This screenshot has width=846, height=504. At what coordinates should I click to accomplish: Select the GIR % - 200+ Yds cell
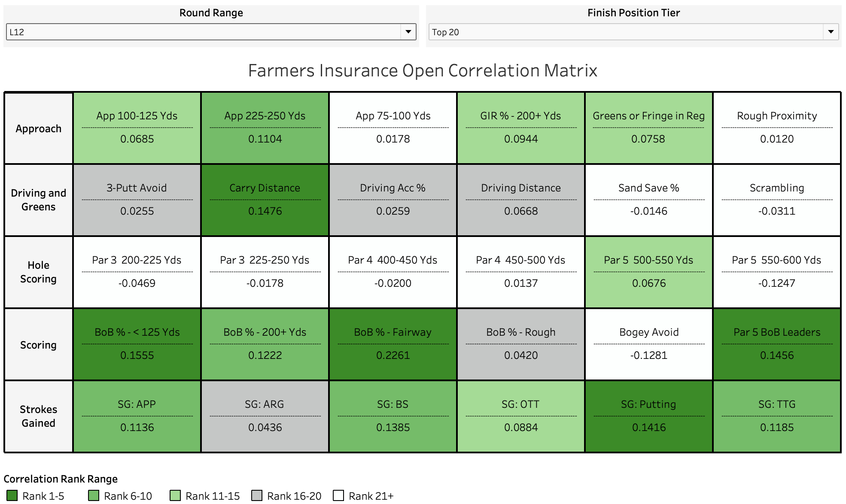[x=521, y=128]
